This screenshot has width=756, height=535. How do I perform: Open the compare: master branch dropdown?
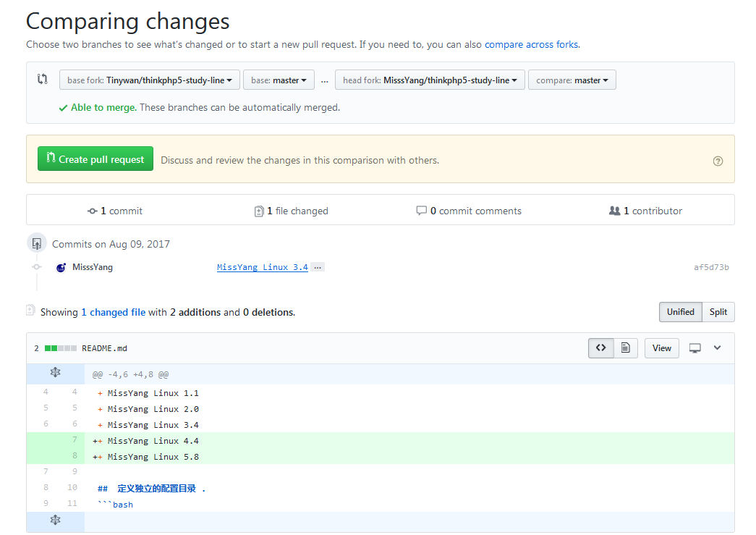[572, 80]
